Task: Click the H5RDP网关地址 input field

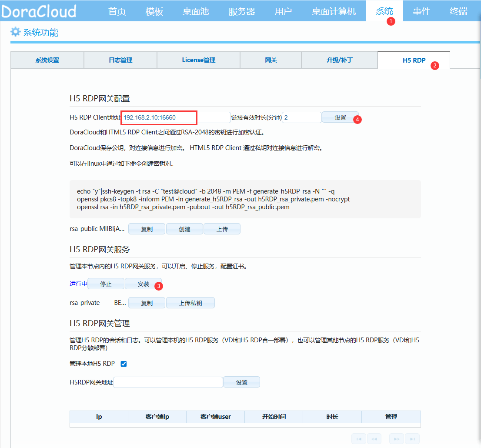Action: [x=168, y=382]
